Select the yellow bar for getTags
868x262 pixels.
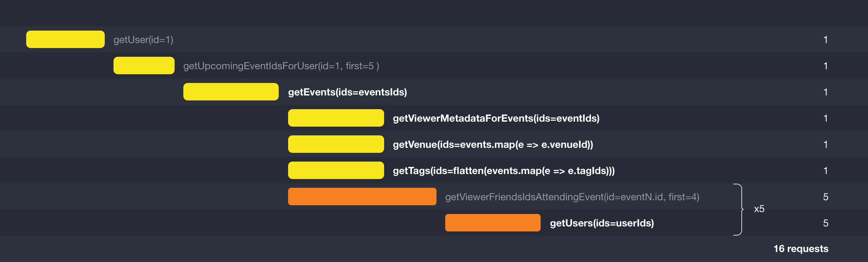pyautogui.click(x=336, y=170)
